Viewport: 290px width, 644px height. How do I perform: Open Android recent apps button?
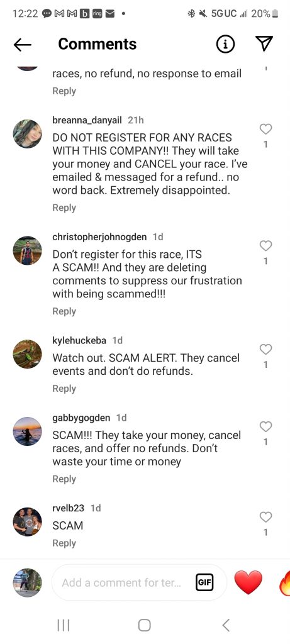[64, 625]
